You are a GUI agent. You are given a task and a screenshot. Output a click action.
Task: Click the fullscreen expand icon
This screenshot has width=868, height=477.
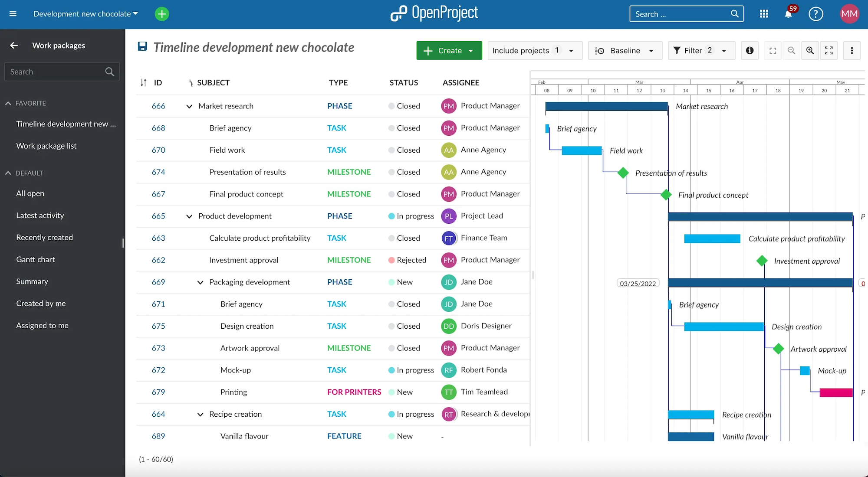[830, 50]
